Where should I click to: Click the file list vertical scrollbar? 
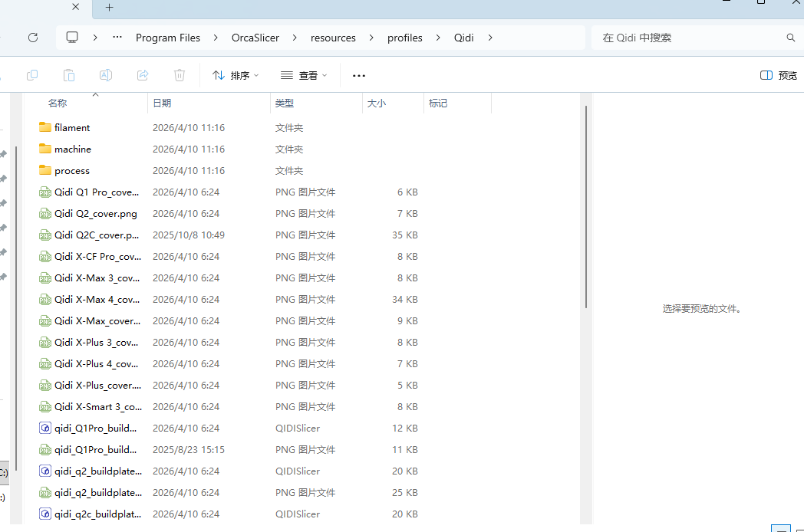585,206
